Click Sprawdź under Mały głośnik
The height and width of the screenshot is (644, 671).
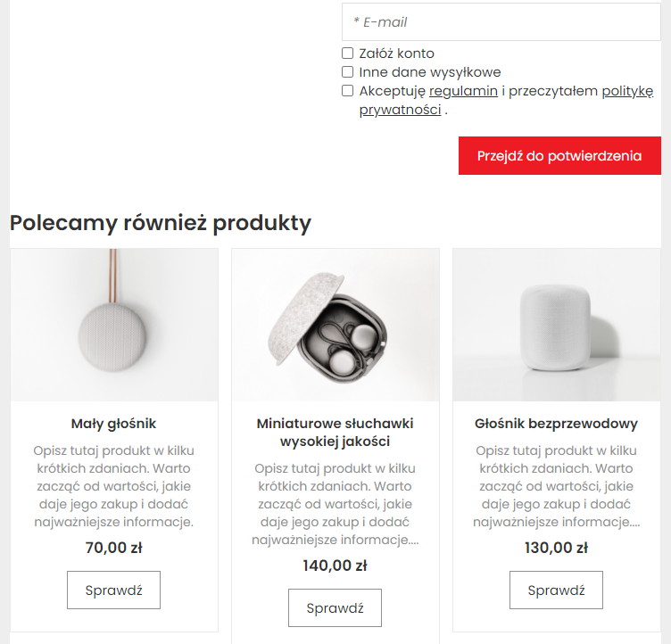click(x=114, y=590)
